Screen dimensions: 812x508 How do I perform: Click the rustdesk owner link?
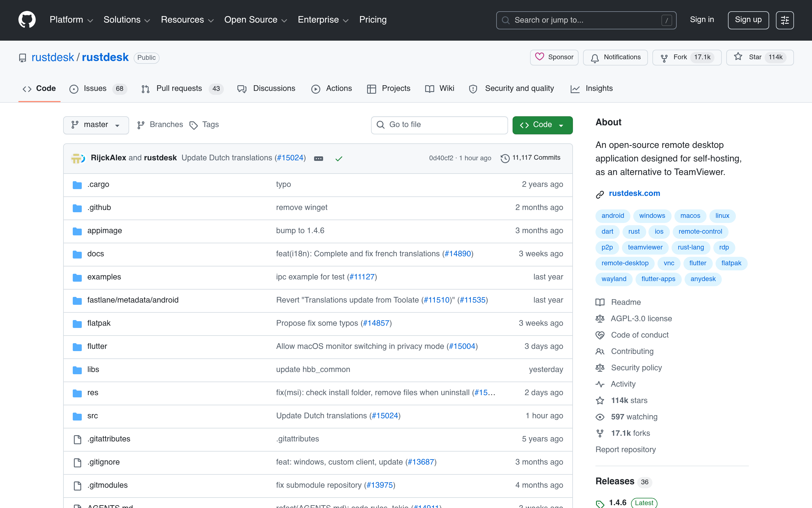coord(52,58)
